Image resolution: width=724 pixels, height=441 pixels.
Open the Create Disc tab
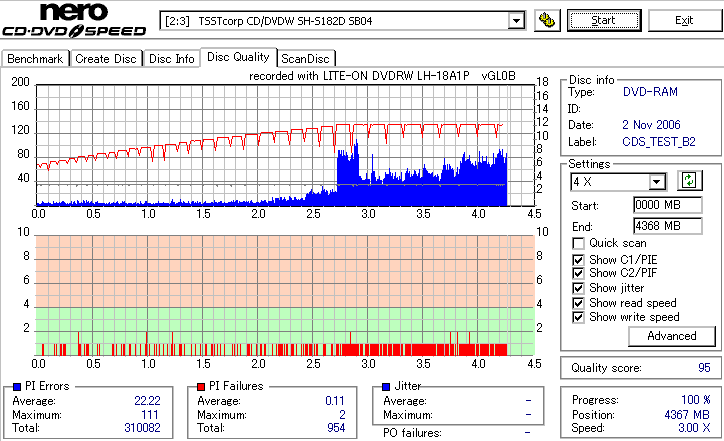[x=106, y=59]
